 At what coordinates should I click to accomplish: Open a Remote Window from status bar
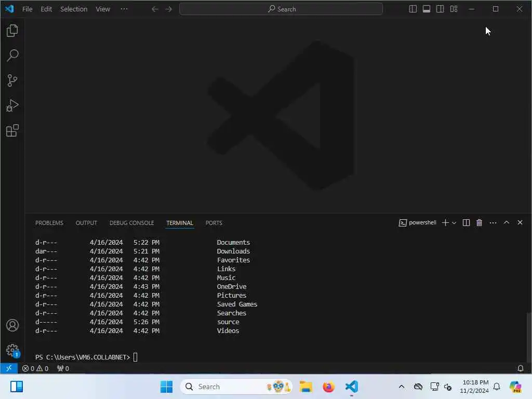9,368
